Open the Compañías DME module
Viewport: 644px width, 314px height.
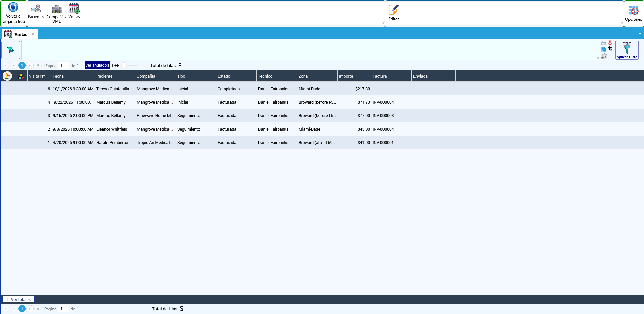(56, 14)
